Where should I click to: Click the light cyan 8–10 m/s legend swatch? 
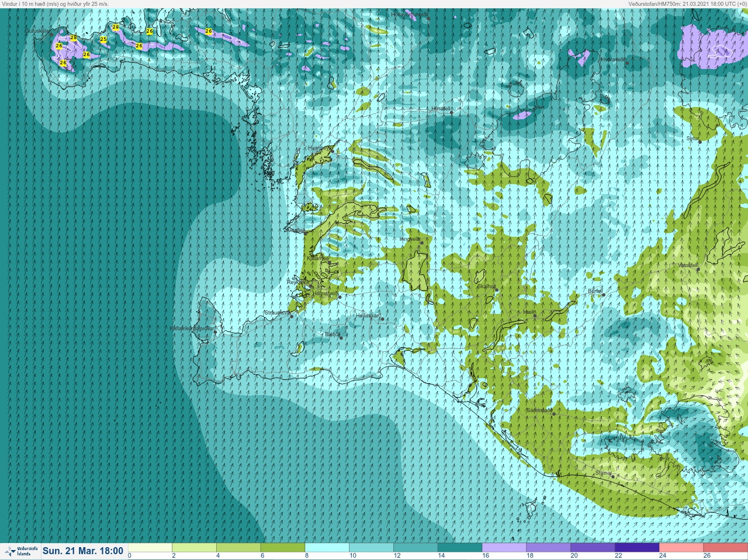[327, 548]
